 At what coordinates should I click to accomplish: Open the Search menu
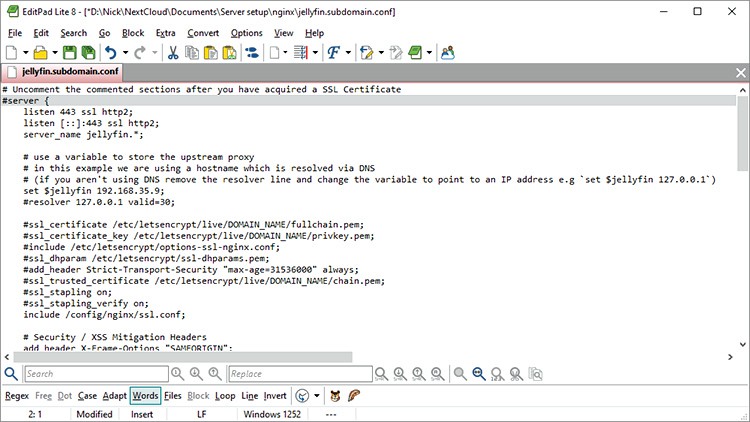74,33
